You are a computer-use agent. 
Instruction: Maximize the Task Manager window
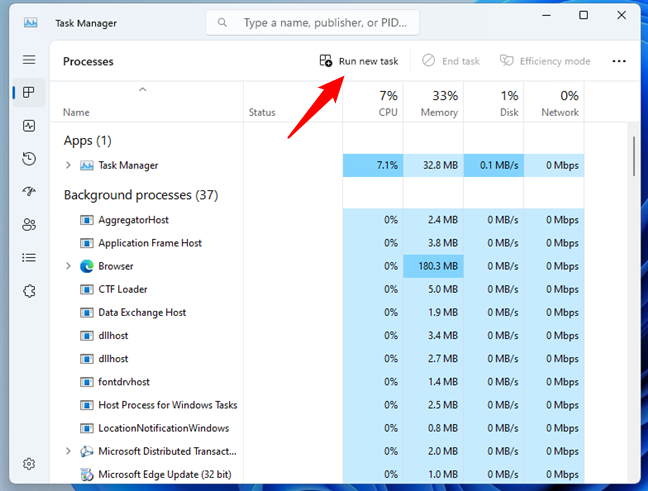pyautogui.click(x=583, y=15)
